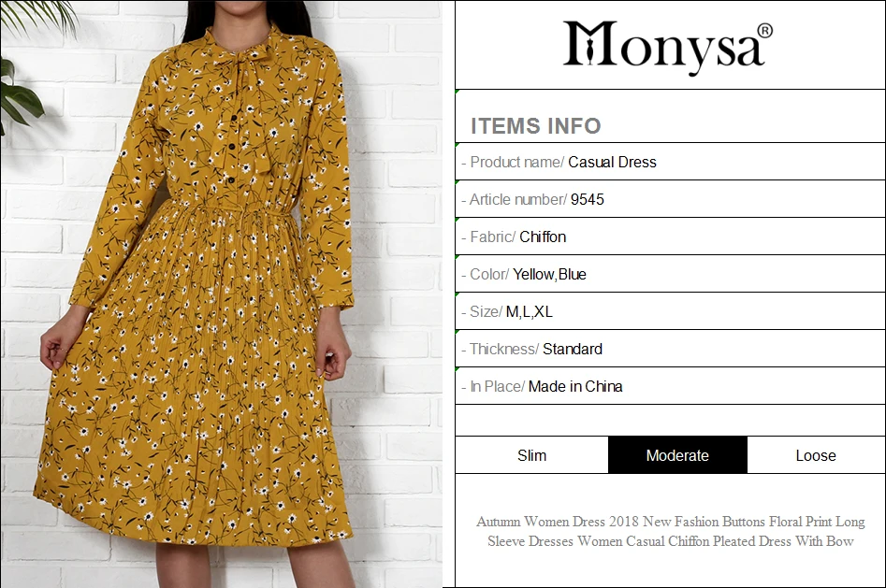Click the Product name Casual Dress row

click(x=670, y=162)
